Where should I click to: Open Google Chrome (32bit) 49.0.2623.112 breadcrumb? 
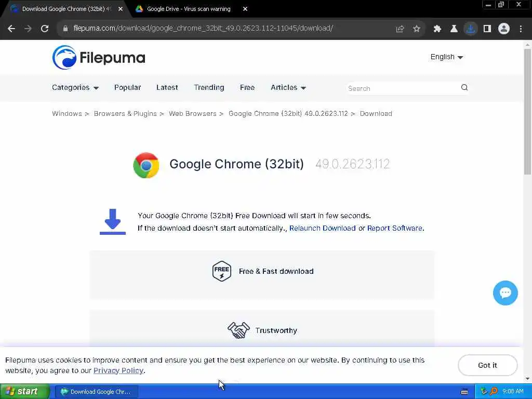pos(288,114)
